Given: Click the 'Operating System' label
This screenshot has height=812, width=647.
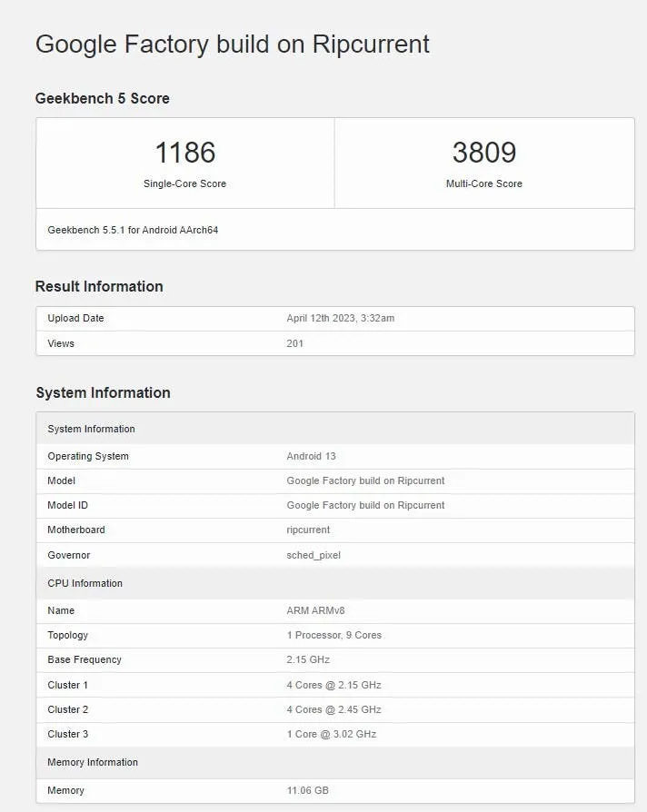Looking at the screenshot, I should (88, 456).
